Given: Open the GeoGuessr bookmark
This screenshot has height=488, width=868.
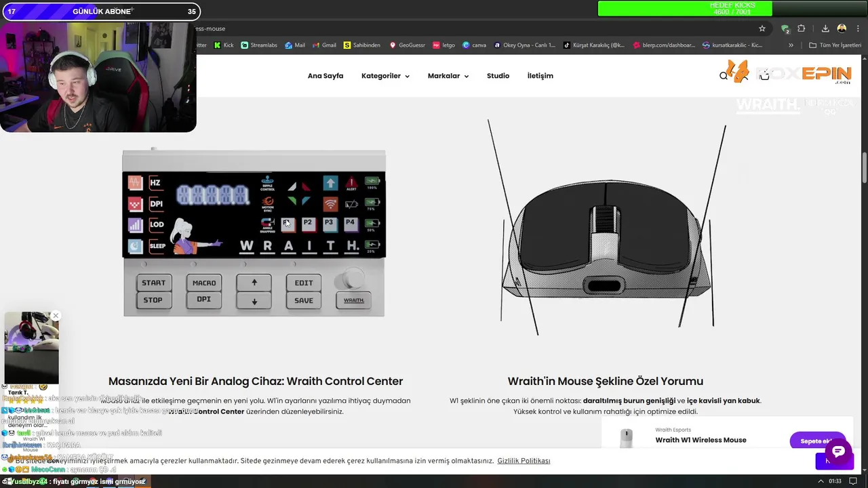Looking at the screenshot, I should tap(407, 45).
